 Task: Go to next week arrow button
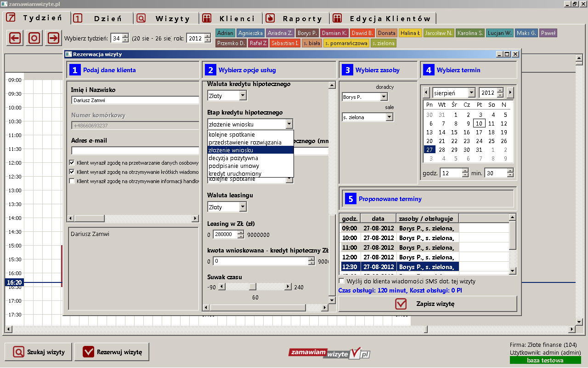click(x=54, y=38)
